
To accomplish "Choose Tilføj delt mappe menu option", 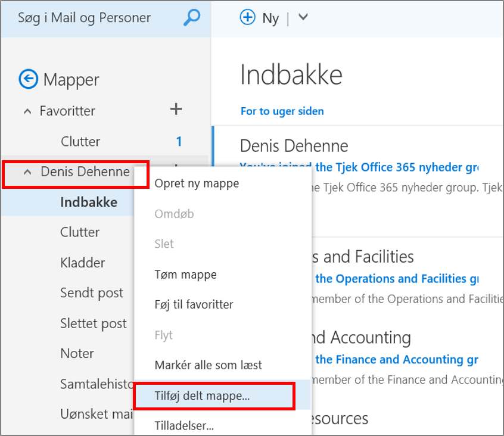I will [202, 396].
